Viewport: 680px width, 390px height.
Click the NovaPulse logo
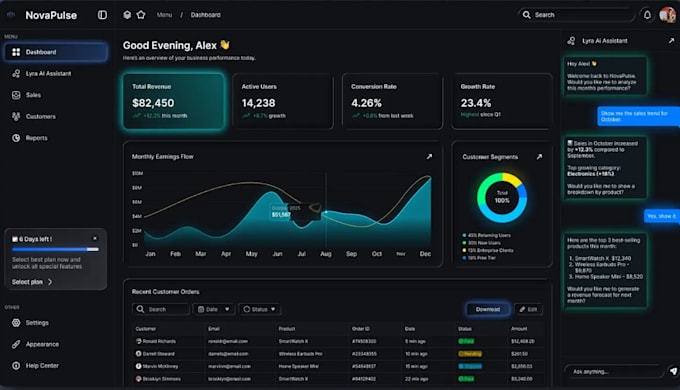[51, 15]
